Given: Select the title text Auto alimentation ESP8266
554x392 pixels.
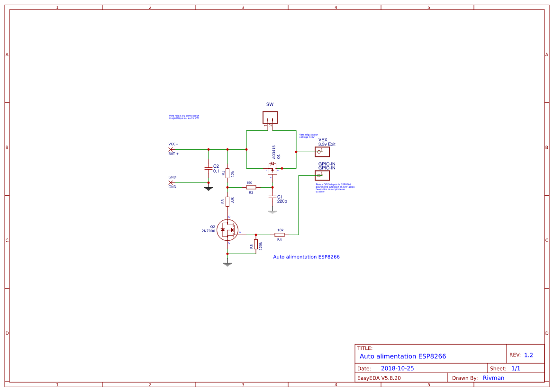Looking at the screenshot, I should [404, 356].
